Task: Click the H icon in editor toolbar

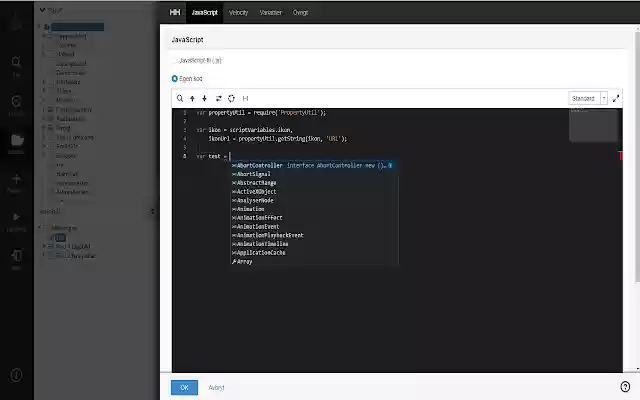Action: coord(245,98)
